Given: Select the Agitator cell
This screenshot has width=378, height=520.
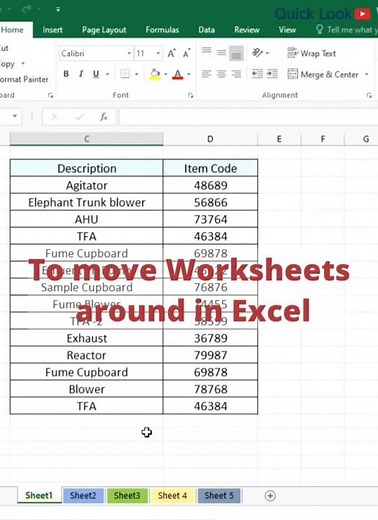Looking at the screenshot, I should point(87,185).
